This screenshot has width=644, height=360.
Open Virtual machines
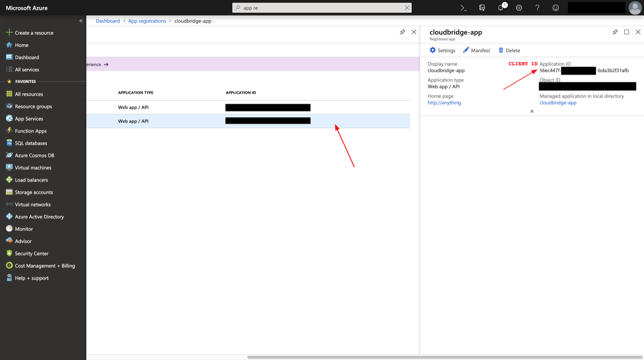tap(28, 168)
